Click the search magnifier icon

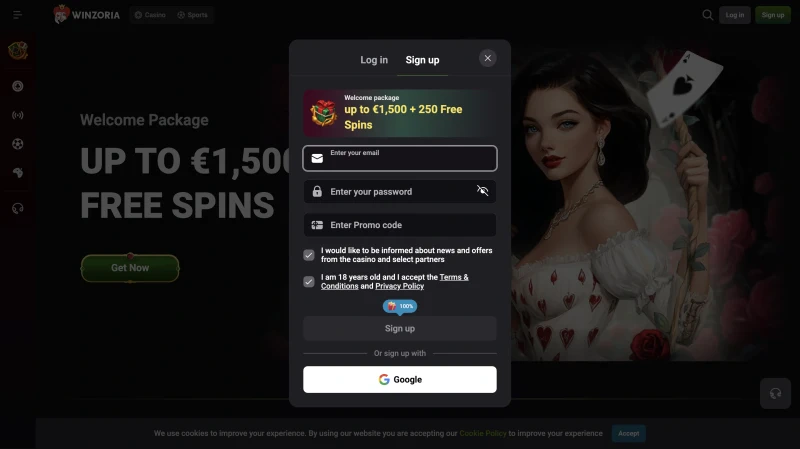point(707,15)
